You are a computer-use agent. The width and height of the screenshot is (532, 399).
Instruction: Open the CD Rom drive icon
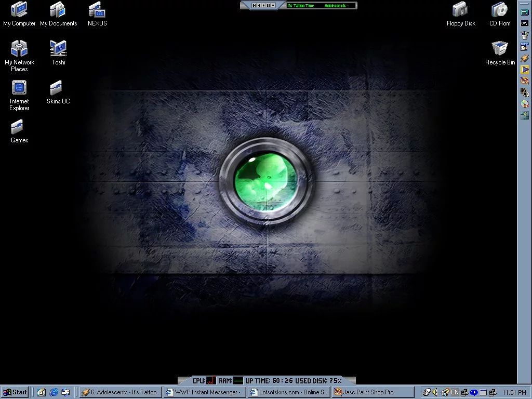tap(500, 10)
